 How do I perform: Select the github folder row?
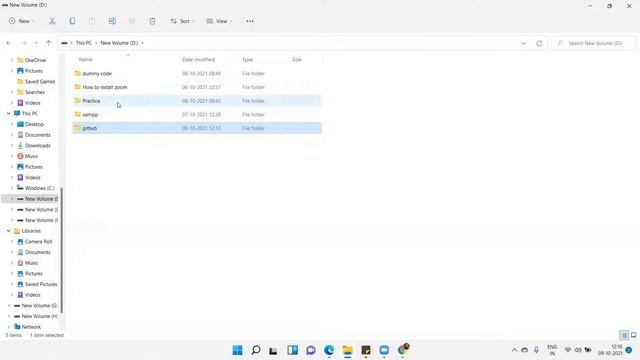(x=197, y=128)
